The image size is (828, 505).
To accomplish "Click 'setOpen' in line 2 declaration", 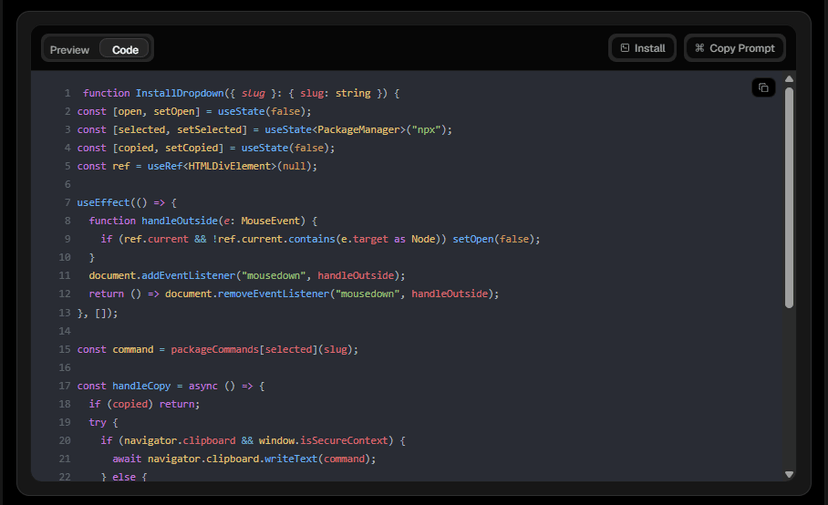I will click(x=174, y=111).
